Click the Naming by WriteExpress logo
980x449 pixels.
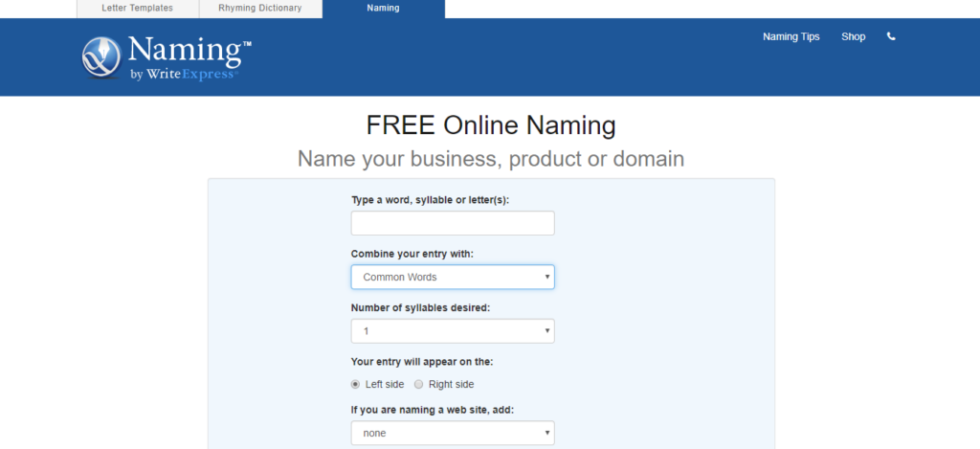167,57
